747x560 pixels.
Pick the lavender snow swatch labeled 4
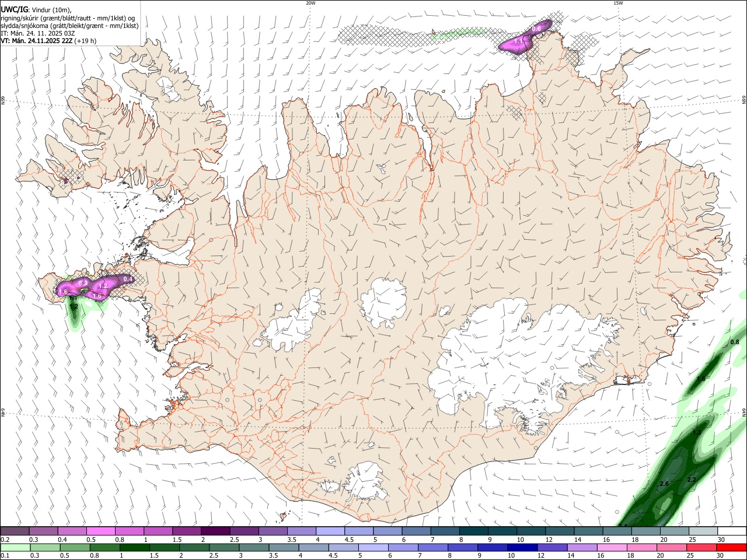(x=330, y=531)
